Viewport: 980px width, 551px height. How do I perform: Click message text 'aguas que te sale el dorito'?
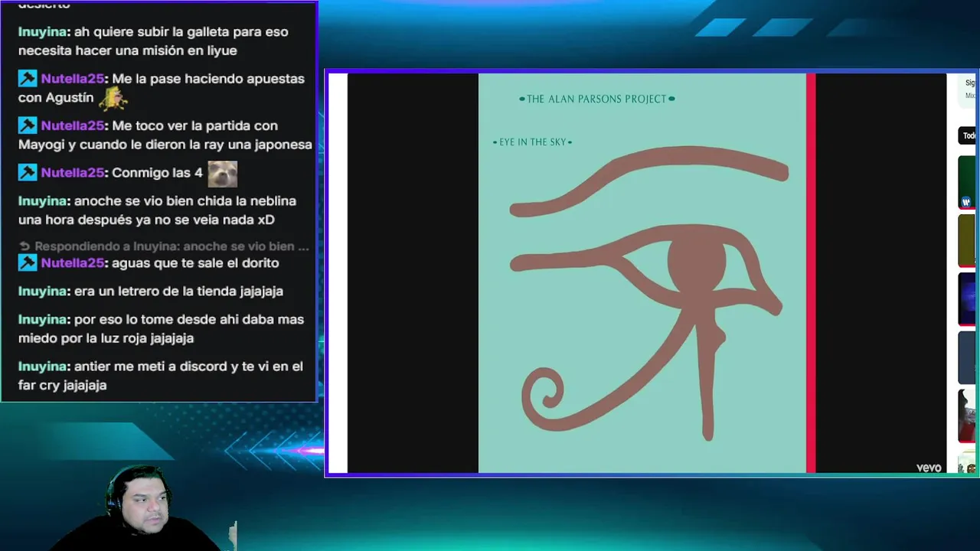[195, 263]
